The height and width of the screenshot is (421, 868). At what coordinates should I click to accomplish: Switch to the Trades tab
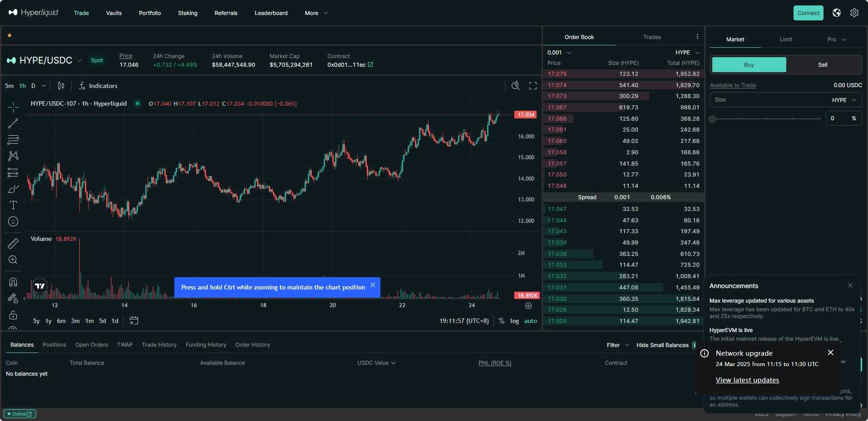651,37
